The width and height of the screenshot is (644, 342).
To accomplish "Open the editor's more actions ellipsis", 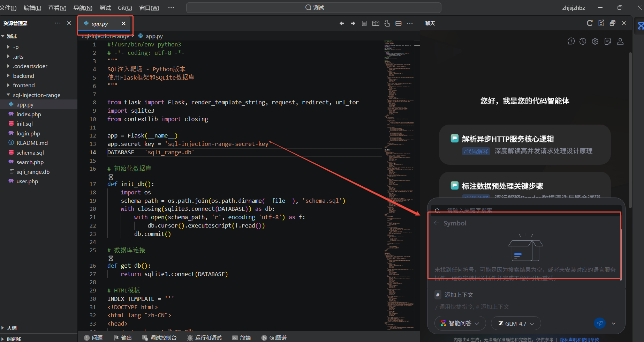I will [x=410, y=23].
